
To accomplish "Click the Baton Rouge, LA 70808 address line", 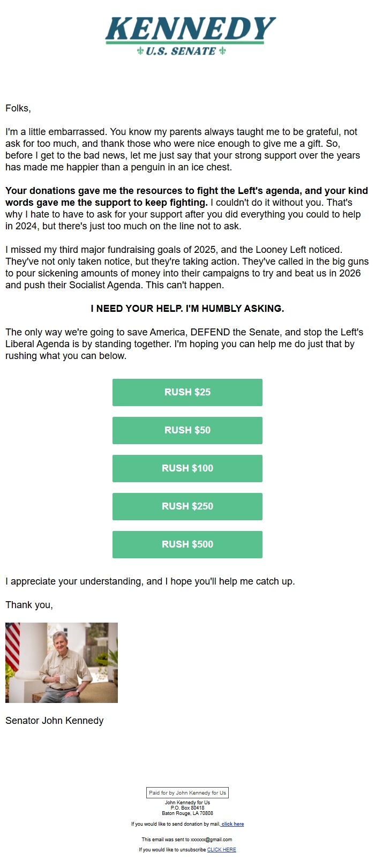I will pos(187,813).
